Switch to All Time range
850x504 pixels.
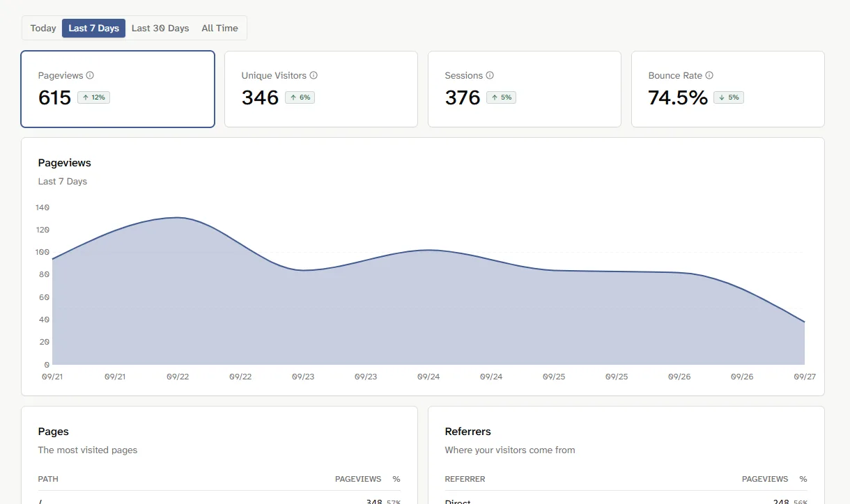click(219, 28)
